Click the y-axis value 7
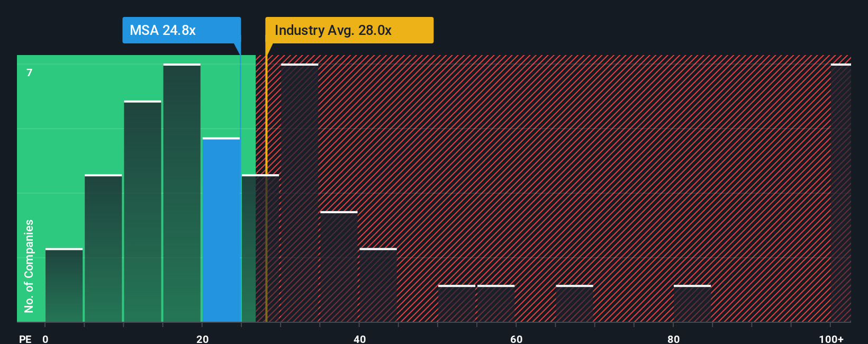Viewport: 868px width, 344px height. point(30,73)
